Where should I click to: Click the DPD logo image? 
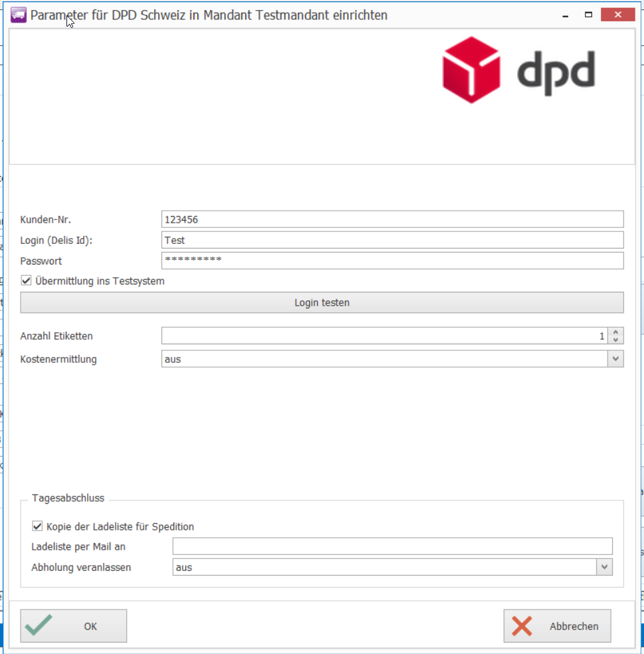coord(518,71)
